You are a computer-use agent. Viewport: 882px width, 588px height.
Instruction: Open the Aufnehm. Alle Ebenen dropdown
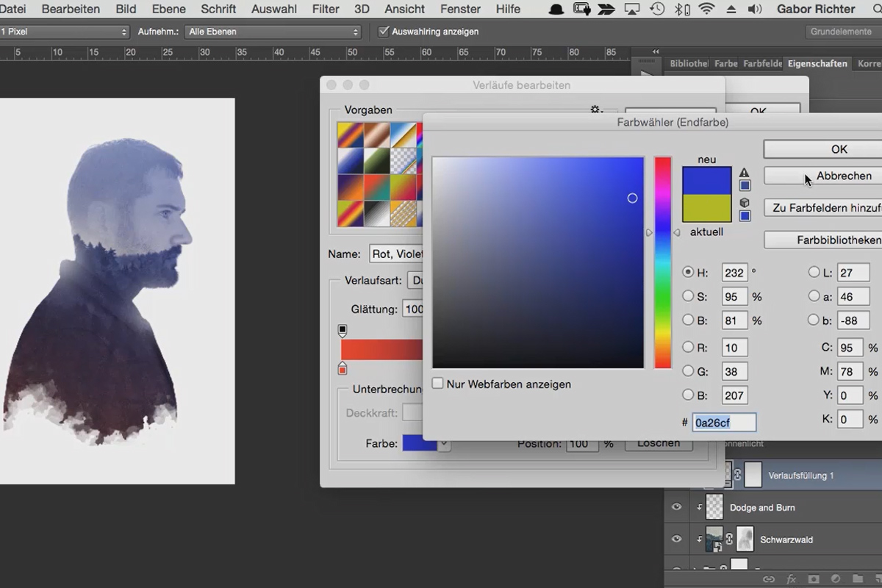273,32
